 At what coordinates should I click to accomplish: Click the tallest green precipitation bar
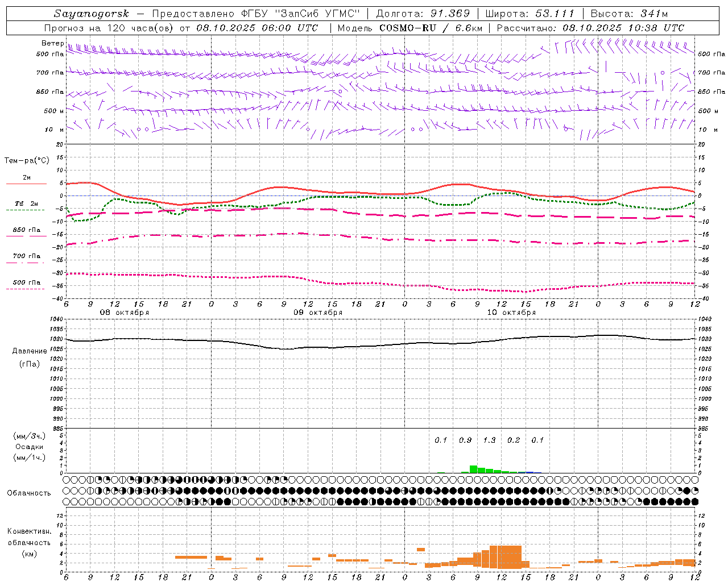(473, 469)
